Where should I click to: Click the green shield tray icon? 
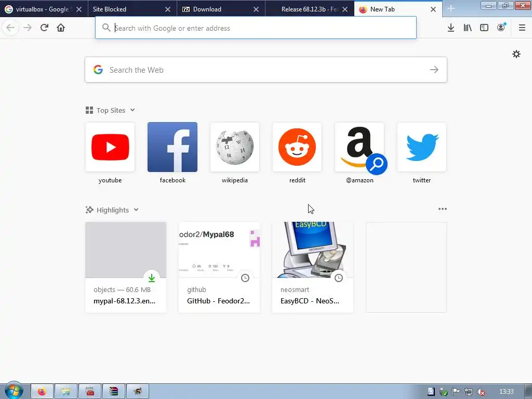pos(444,392)
